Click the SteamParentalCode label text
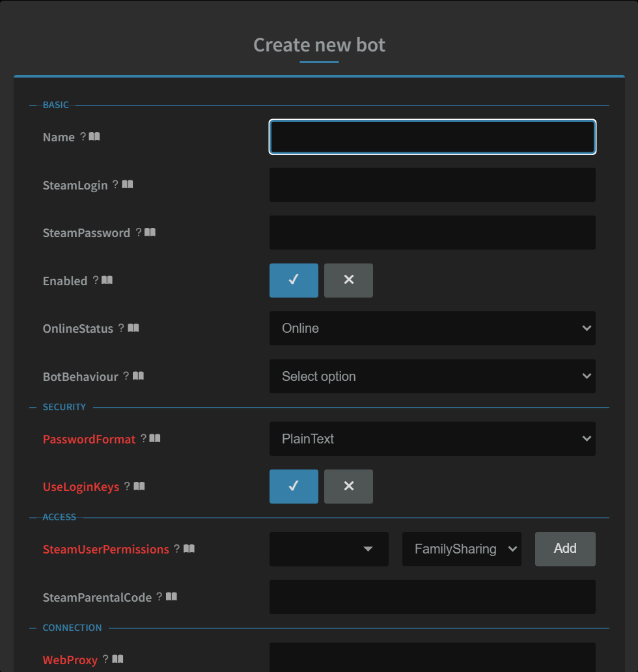The height and width of the screenshot is (672, 638). pyautogui.click(x=97, y=597)
